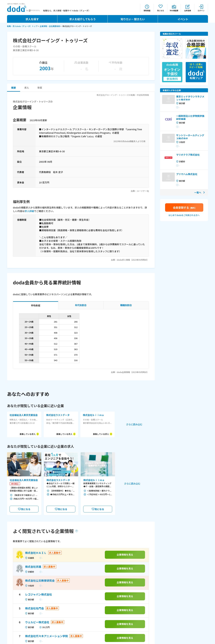Click 気になる on ラストデータ job card
This screenshot has width=215, height=644.
[x=61, y=509]
